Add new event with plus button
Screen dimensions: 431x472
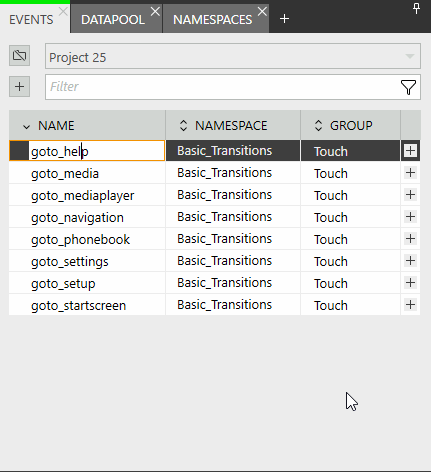tap(19, 87)
